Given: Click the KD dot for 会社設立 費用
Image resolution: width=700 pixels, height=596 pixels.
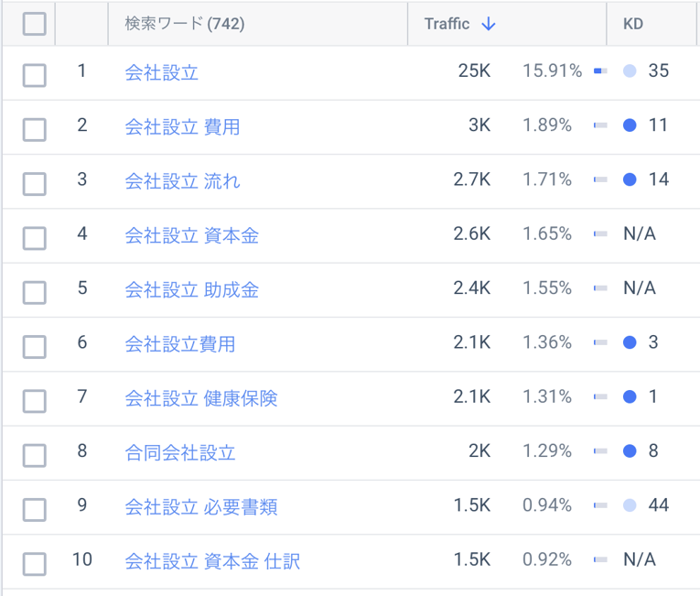Looking at the screenshot, I should 629,125.
